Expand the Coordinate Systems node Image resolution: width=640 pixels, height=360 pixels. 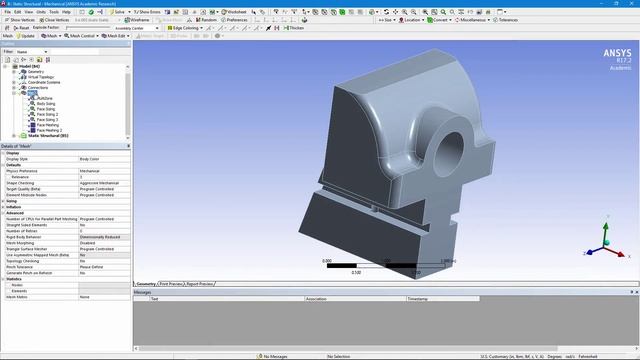click(x=14, y=82)
